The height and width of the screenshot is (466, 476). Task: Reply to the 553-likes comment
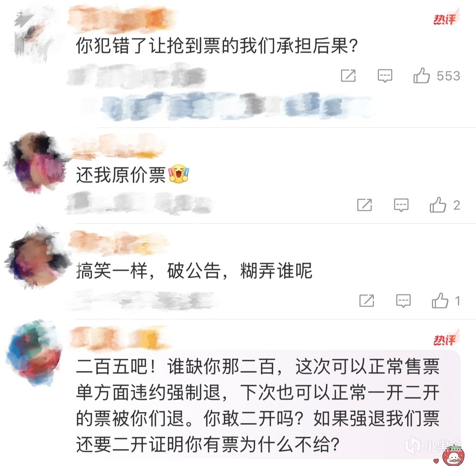click(x=385, y=76)
